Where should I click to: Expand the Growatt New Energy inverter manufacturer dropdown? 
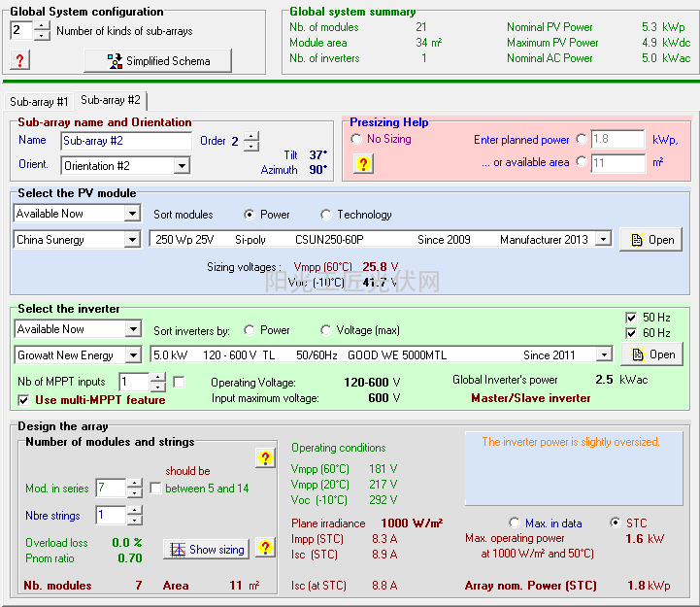tap(132, 355)
